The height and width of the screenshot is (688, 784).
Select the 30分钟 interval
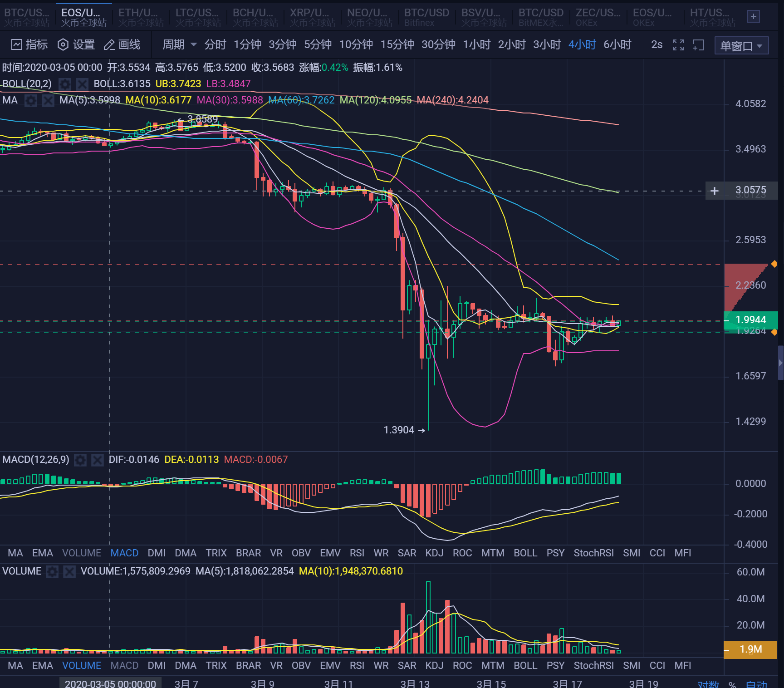point(438,44)
